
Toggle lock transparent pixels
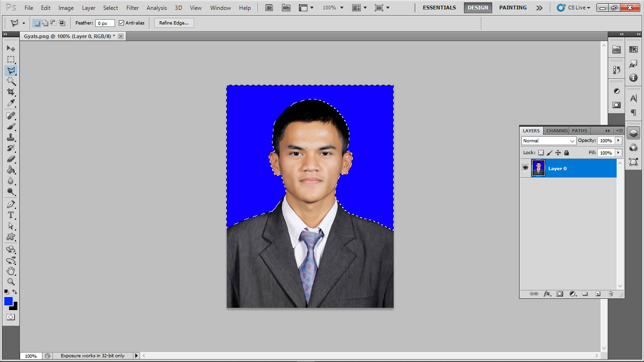coord(541,153)
